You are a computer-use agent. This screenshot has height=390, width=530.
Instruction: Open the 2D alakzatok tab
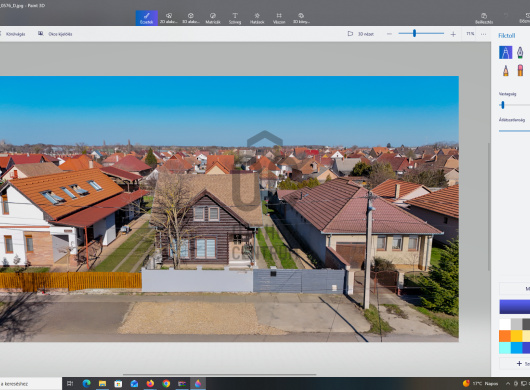169,18
